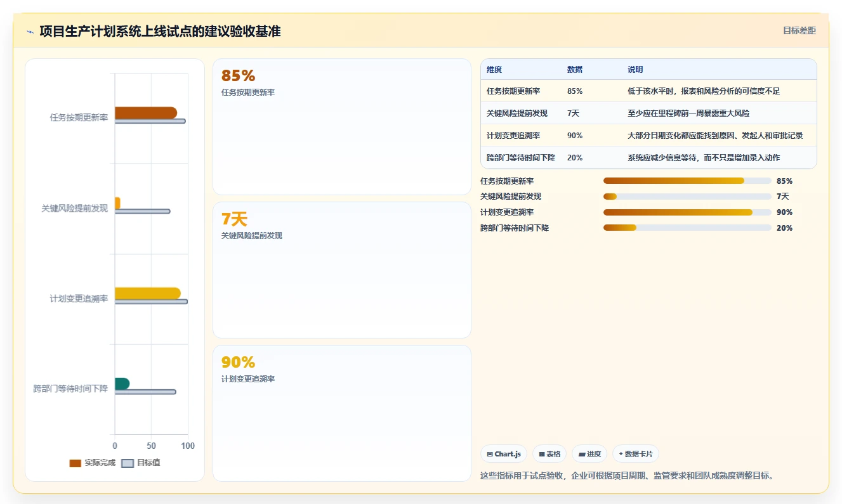The width and height of the screenshot is (842, 504).
Task: Click the footnote starting with 这些指标用于试点验收
Action: coord(628,475)
